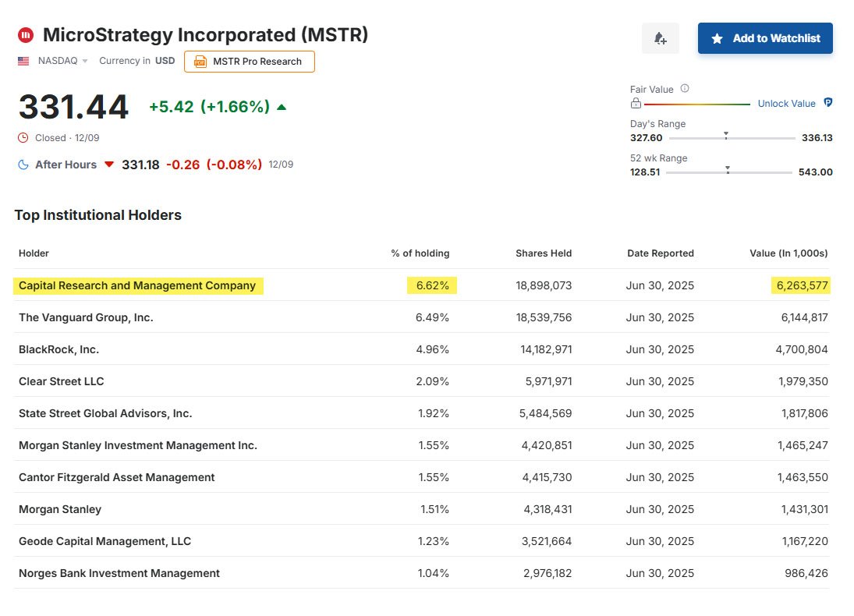This screenshot has width=854, height=616.
Task: Click State Street's 5,484,569 shares
Action: 545,413
